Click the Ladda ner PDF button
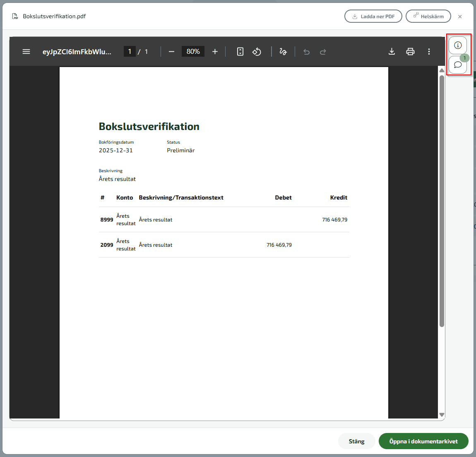 coord(373,16)
